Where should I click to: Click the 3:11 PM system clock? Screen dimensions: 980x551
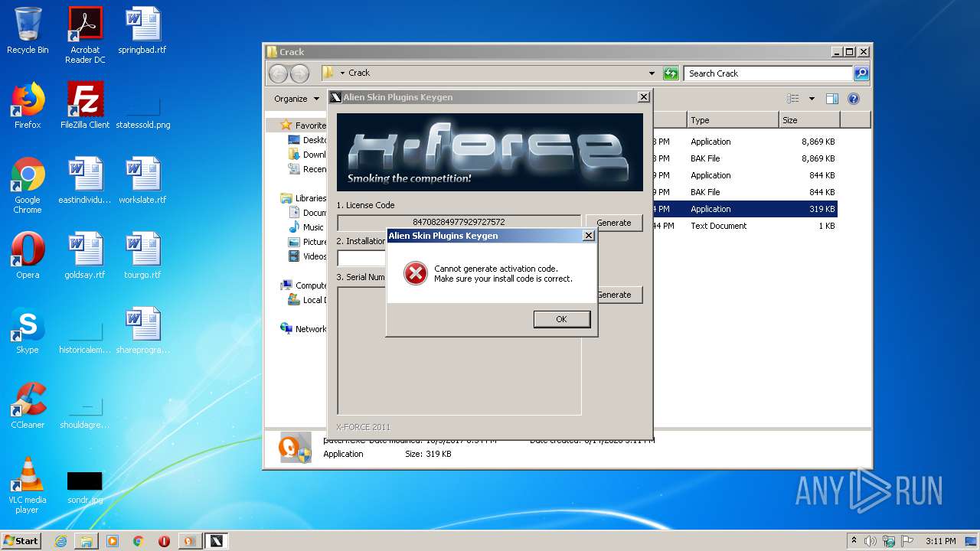click(x=940, y=541)
